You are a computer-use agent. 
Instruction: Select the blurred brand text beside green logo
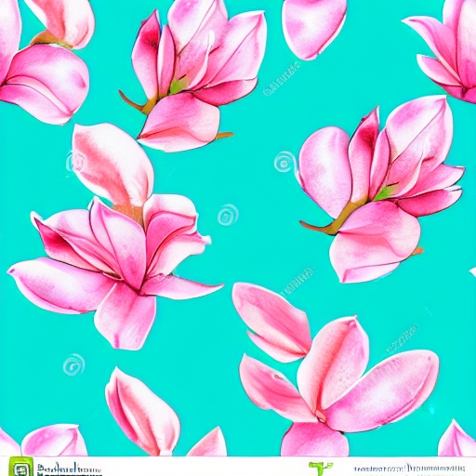69,469
